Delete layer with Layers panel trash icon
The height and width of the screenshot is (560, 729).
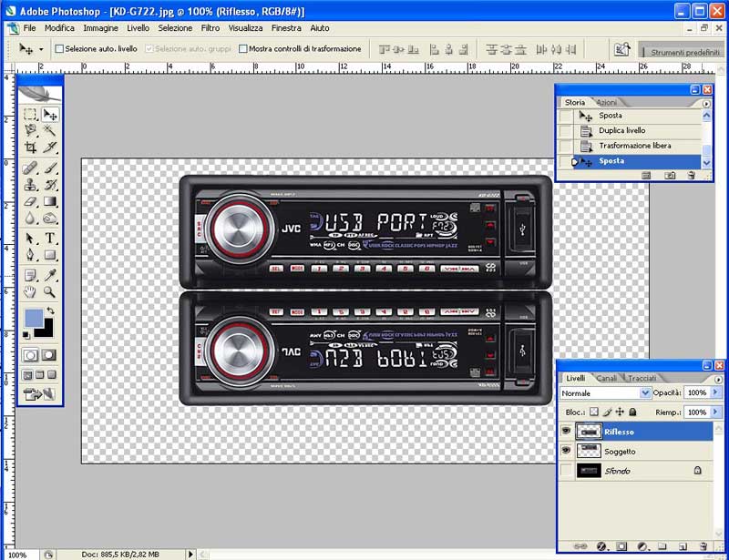pyautogui.click(x=703, y=546)
